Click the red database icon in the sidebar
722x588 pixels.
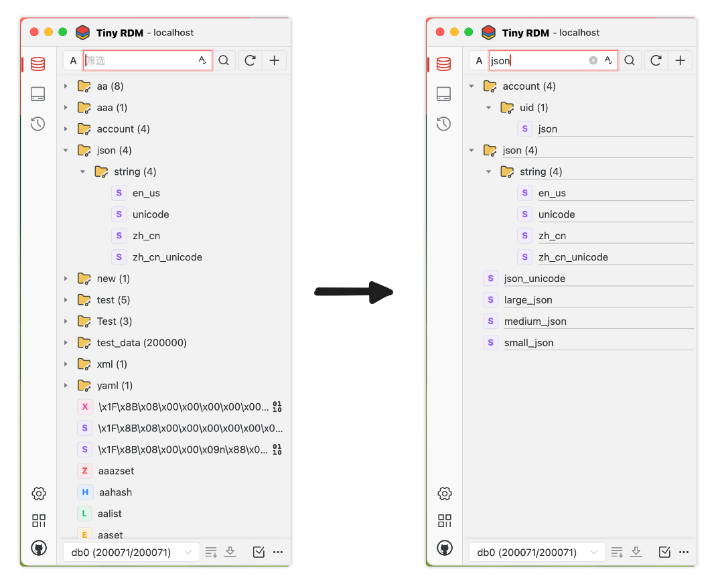(38, 64)
